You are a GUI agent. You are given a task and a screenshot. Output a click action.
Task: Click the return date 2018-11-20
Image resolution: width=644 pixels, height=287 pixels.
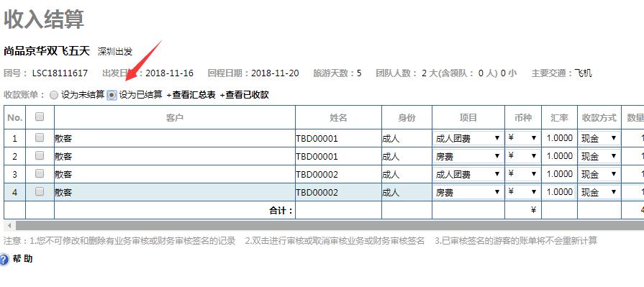point(275,73)
